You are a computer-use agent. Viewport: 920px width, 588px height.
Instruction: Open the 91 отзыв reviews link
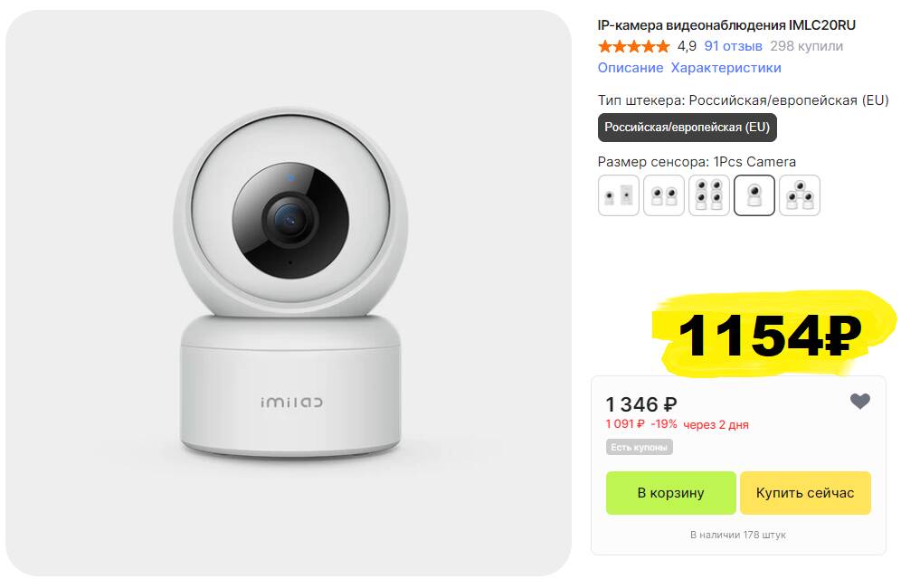click(x=733, y=46)
